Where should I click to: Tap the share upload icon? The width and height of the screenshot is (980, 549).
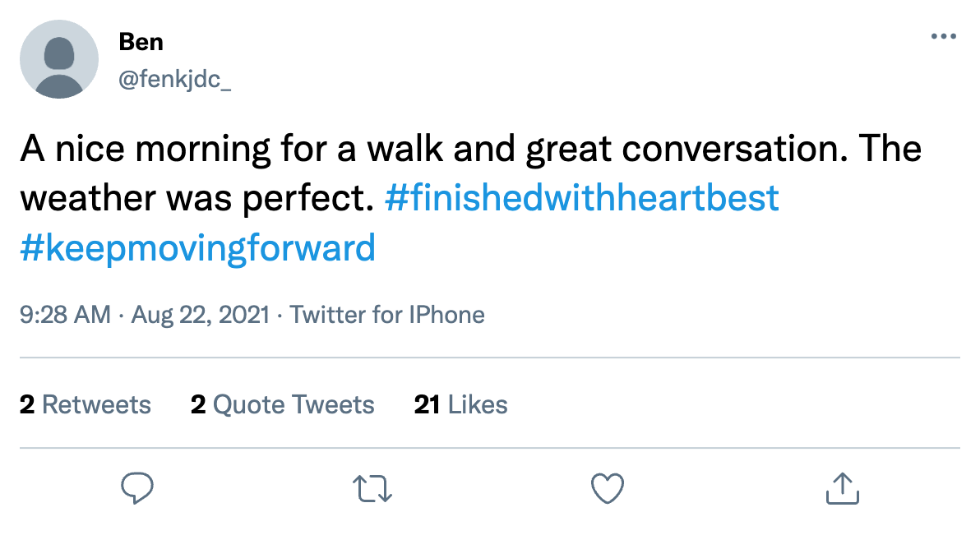point(842,488)
